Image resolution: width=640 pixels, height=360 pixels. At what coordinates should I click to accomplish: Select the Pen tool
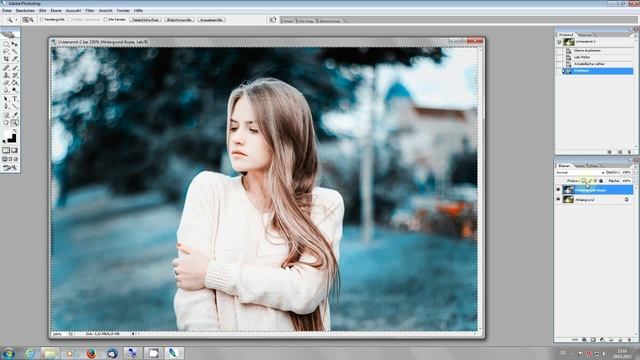pyautogui.click(x=6, y=107)
